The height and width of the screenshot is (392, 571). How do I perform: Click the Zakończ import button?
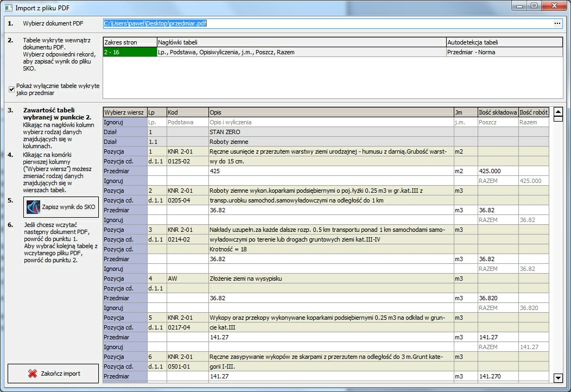pos(53,374)
